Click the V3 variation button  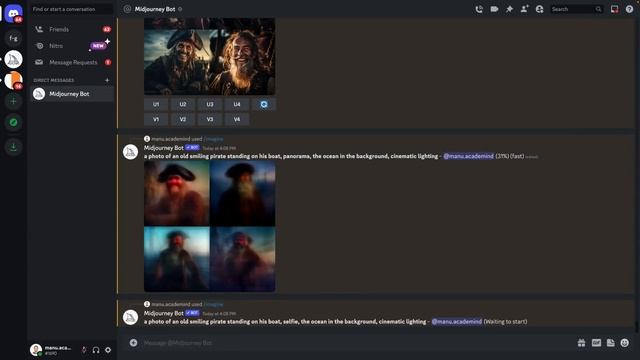210,120
